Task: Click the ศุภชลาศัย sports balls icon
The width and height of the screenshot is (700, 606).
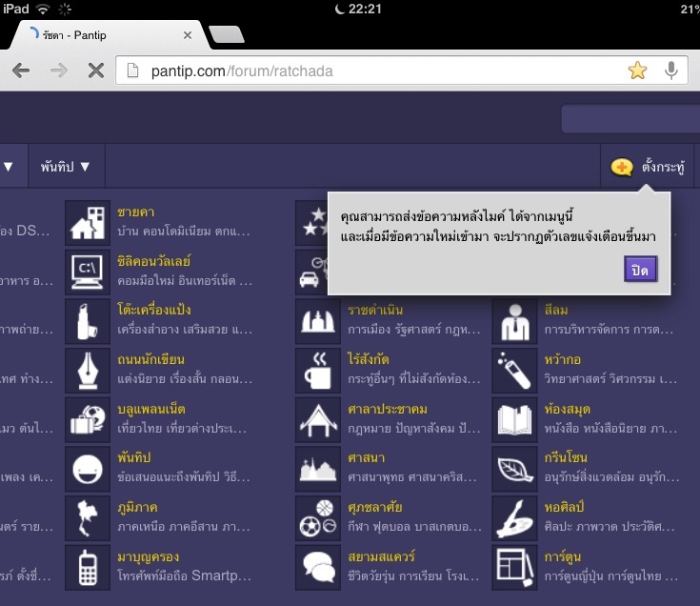Action: pos(318,518)
